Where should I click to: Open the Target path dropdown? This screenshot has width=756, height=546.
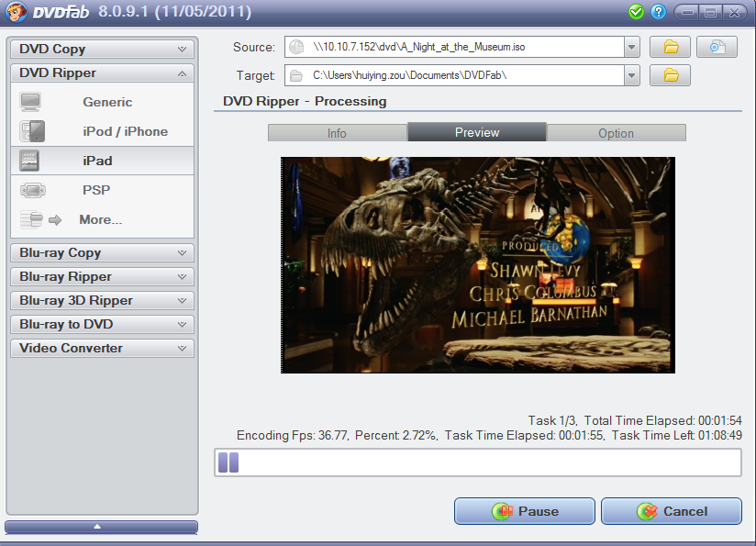pos(631,75)
